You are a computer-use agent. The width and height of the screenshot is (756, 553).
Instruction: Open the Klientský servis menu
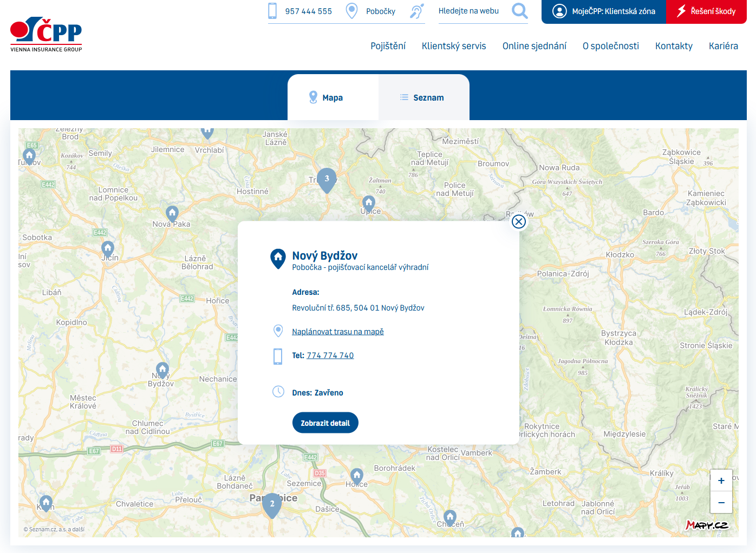(454, 46)
